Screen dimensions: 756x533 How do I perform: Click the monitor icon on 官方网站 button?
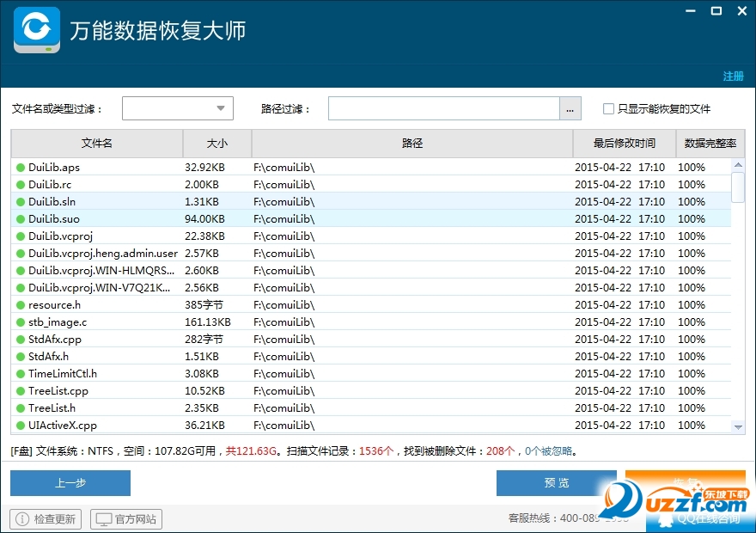tap(103, 519)
